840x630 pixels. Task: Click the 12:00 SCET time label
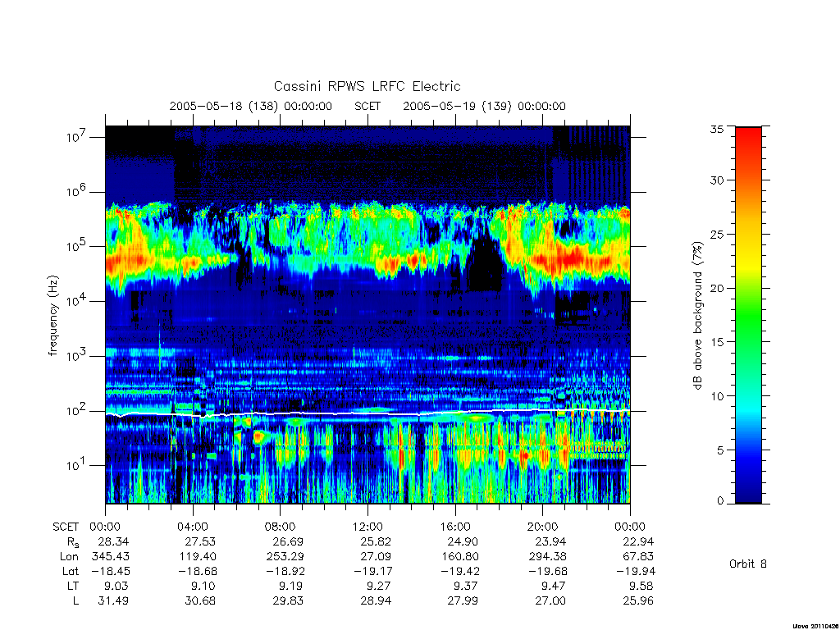tap(367, 527)
